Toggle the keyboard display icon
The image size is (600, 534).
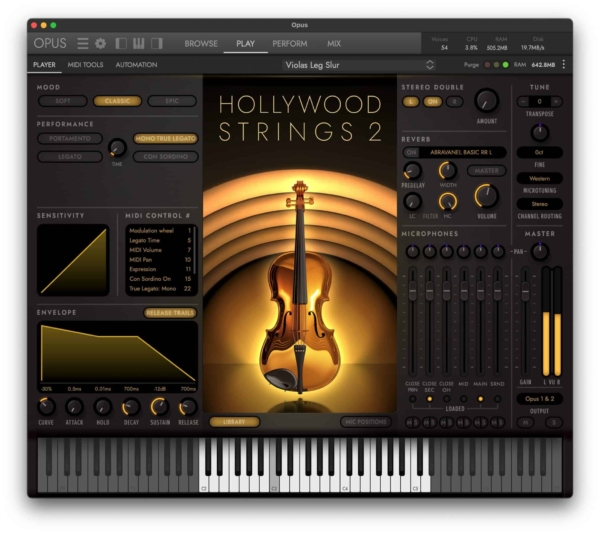(x=139, y=43)
